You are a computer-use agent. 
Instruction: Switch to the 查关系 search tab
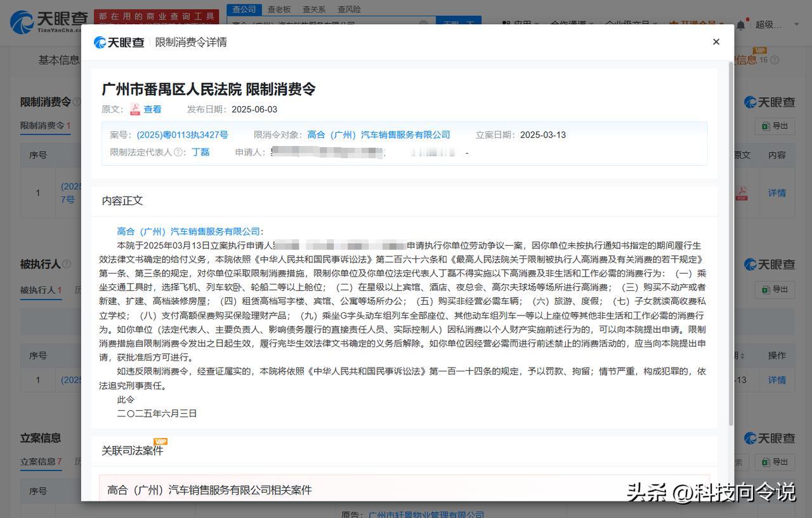pos(314,10)
